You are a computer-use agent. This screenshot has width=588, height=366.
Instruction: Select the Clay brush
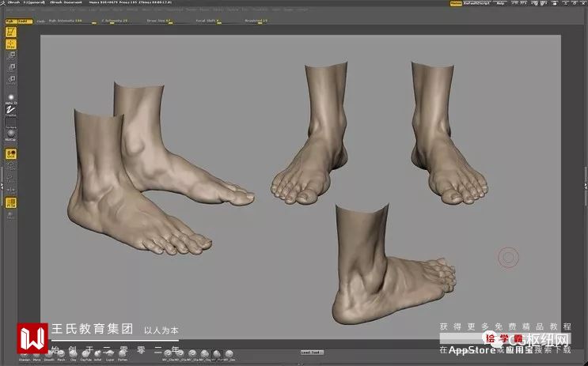click(74, 356)
